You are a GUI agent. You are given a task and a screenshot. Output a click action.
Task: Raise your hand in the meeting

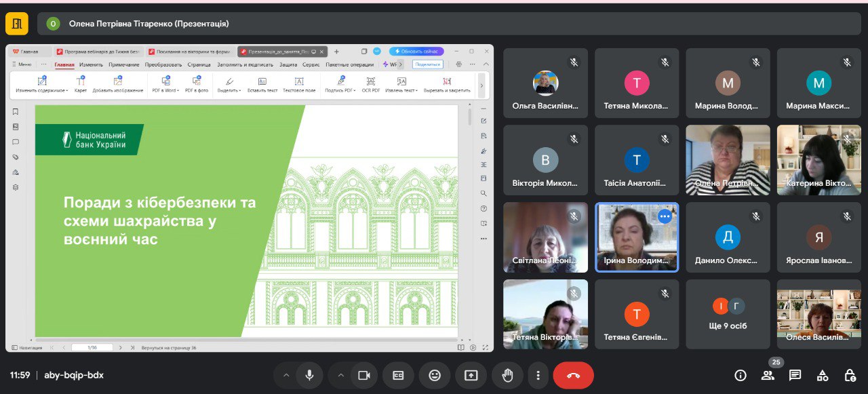tap(507, 375)
